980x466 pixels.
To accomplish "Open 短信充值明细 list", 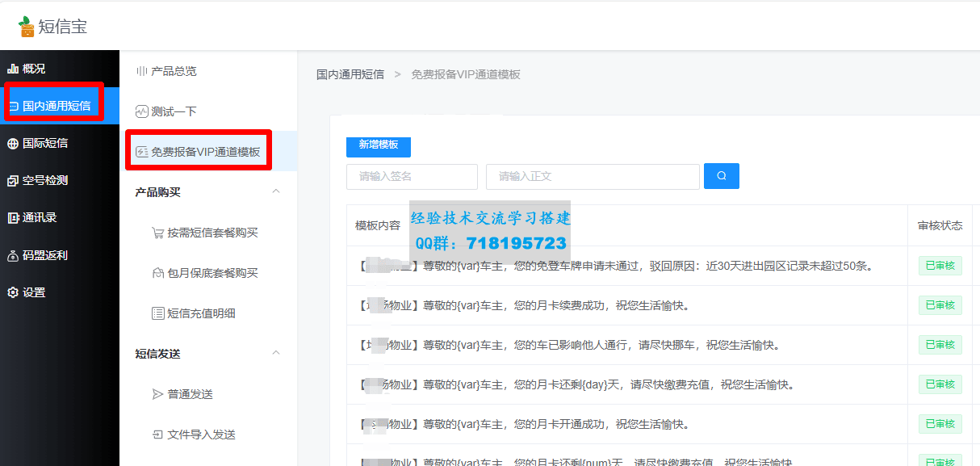I will [200, 313].
